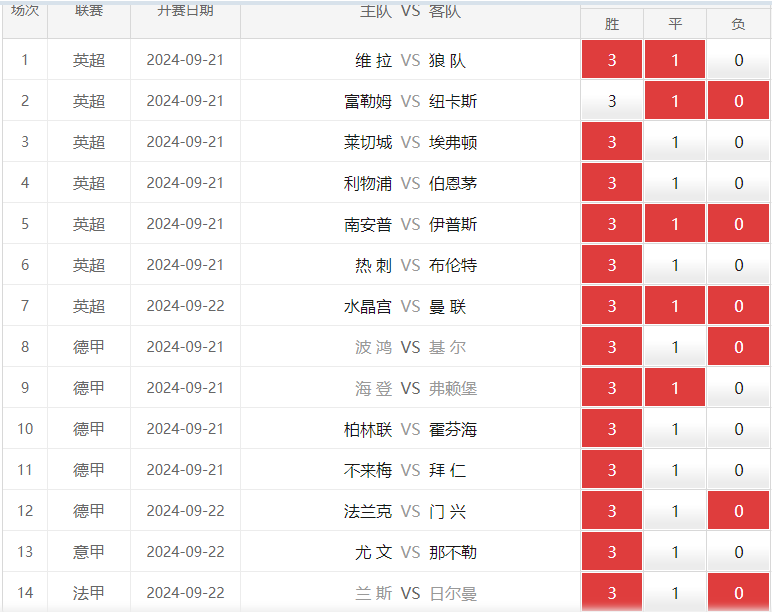Toggle win 3 for 法兰克 VS 门兴

pos(611,511)
